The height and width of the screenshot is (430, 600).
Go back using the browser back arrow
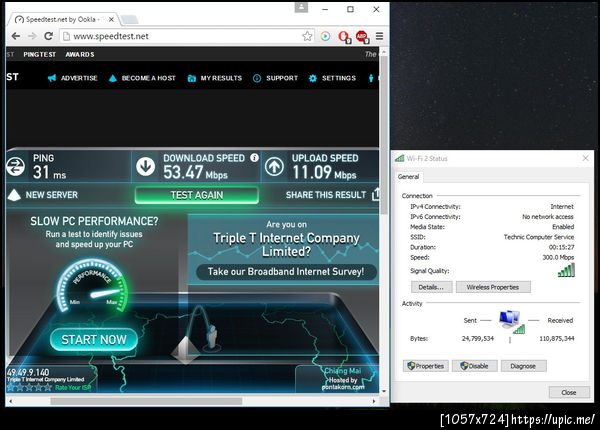click(x=16, y=36)
